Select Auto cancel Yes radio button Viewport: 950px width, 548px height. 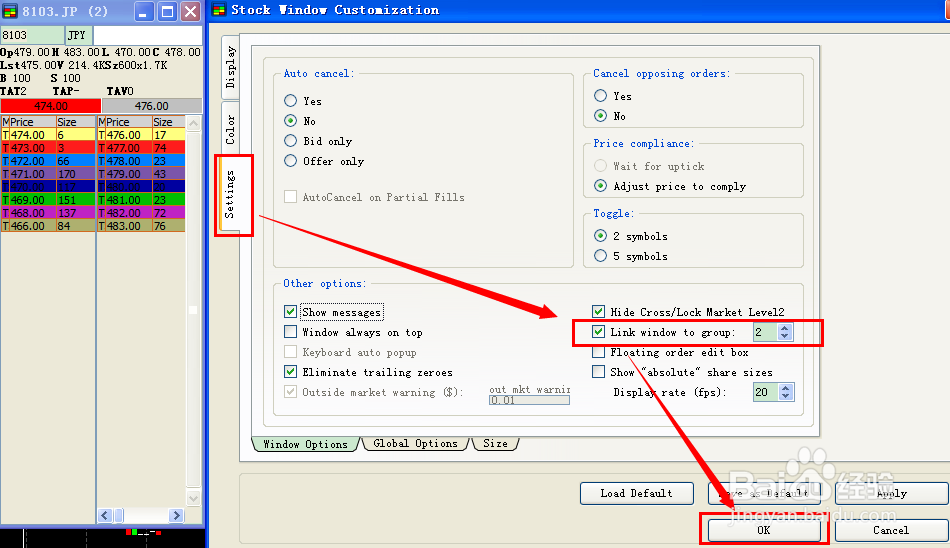(x=291, y=101)
